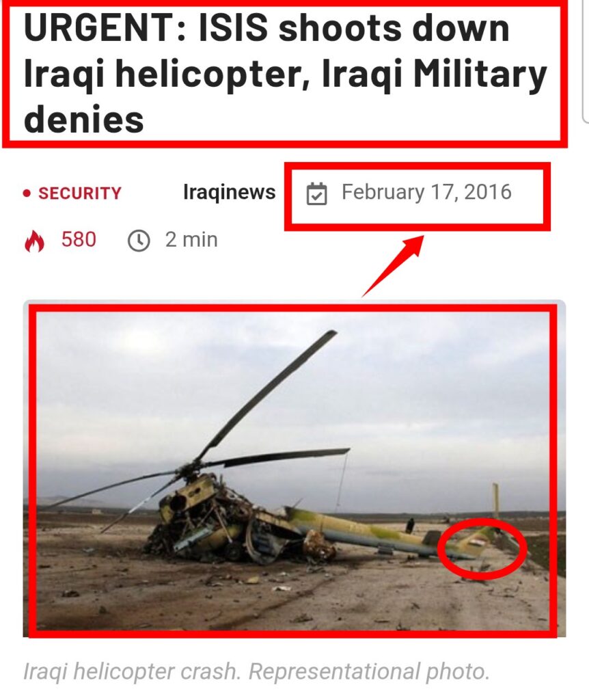The image size is (589, 700).
Task: Open the SECURITY category
Action: tap(79, 193)
